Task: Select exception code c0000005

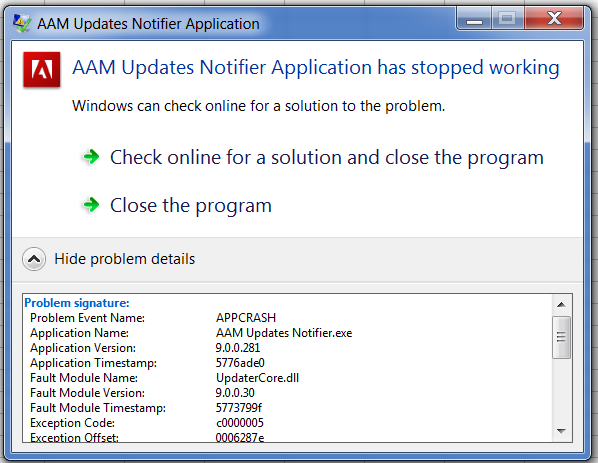Action: point(240,423)
